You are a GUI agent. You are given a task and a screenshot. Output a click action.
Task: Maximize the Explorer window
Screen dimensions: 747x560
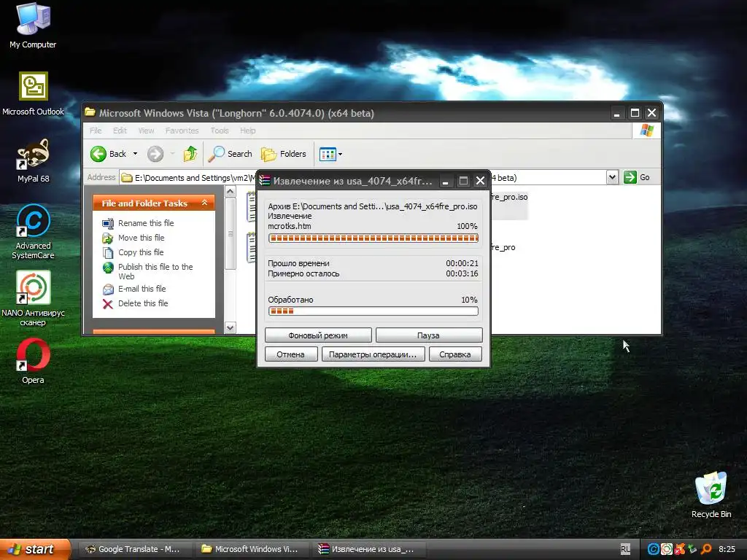tap(635, 113)
